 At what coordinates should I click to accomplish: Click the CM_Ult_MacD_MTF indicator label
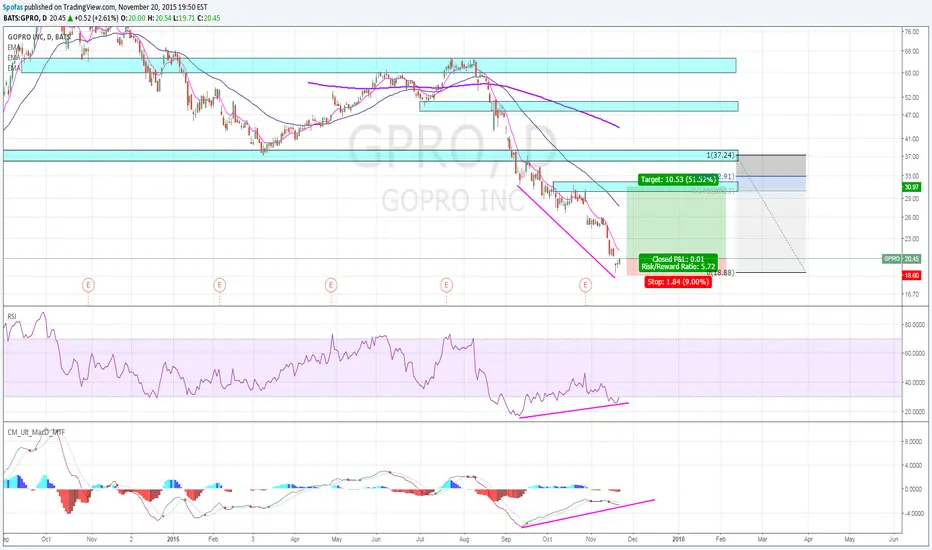point(36,432)
